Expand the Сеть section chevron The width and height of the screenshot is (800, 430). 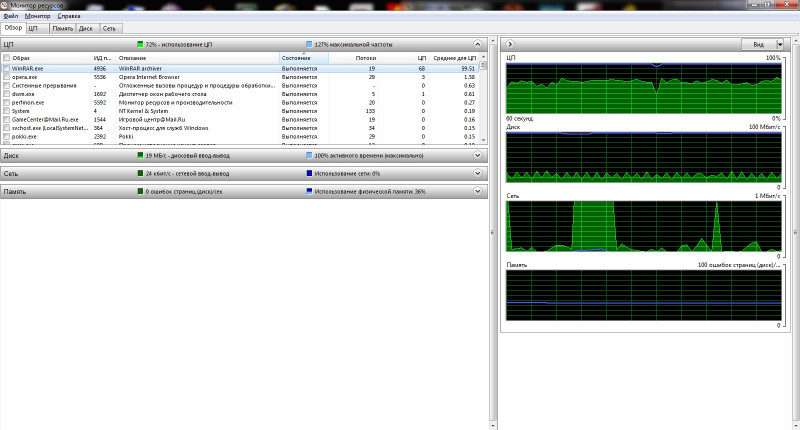[x=479, y=173]
